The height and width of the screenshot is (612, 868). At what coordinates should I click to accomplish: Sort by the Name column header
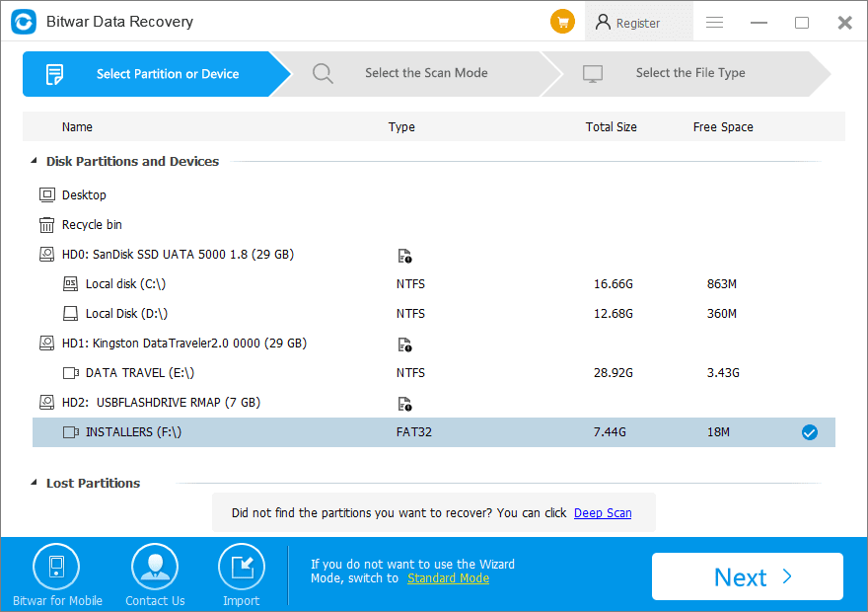point(77,126)
